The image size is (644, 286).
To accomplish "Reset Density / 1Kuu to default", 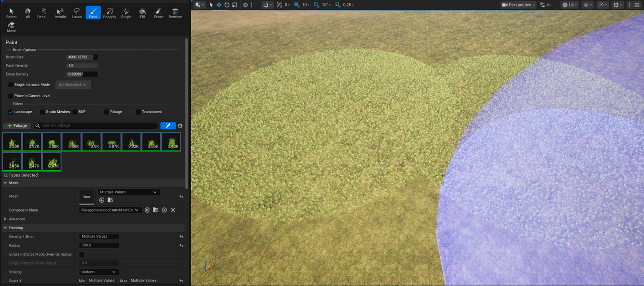I will pyautogui.click(x=181, y=237).
